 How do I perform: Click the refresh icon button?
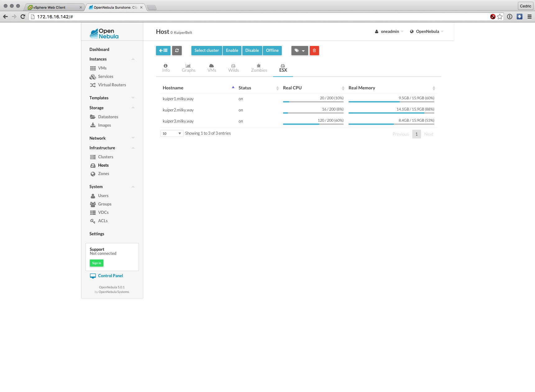177,51
